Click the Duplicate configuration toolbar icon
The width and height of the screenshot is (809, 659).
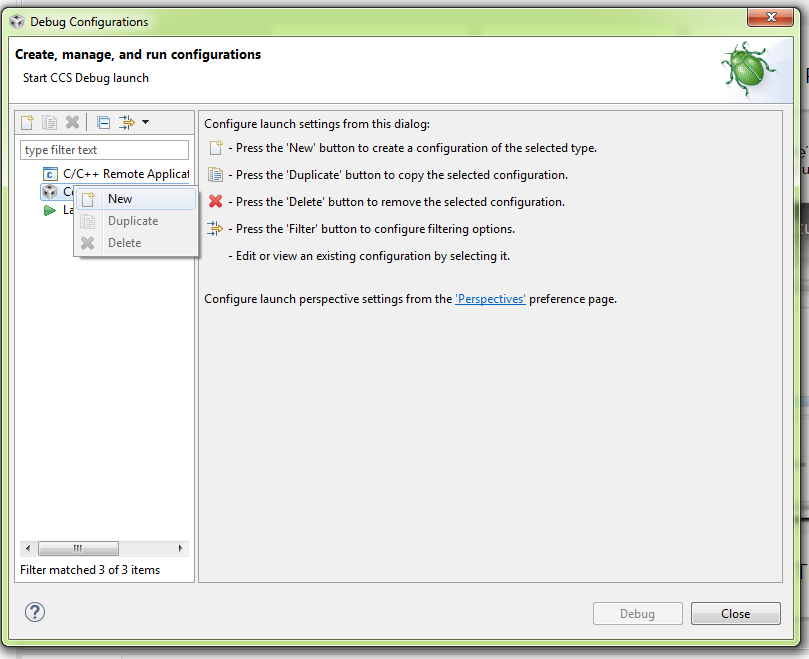tap(50, 122)
